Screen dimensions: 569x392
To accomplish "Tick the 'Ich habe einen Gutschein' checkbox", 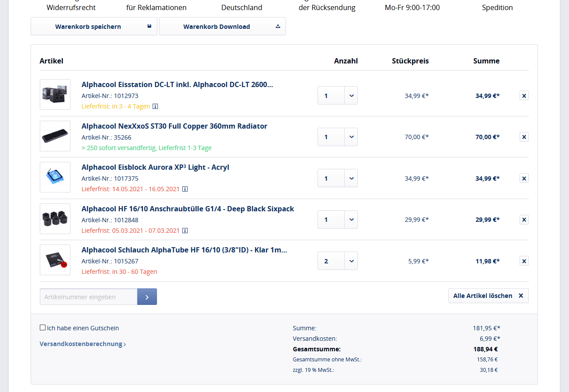I will point(42,328).
